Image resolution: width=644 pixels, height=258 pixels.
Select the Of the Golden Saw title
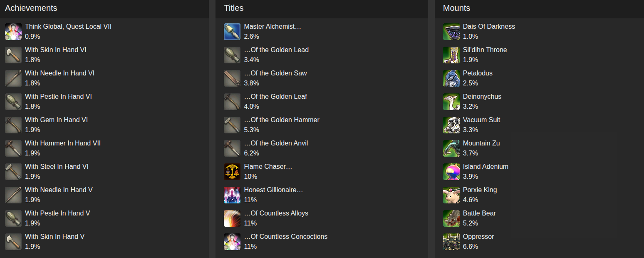(275, 73)
